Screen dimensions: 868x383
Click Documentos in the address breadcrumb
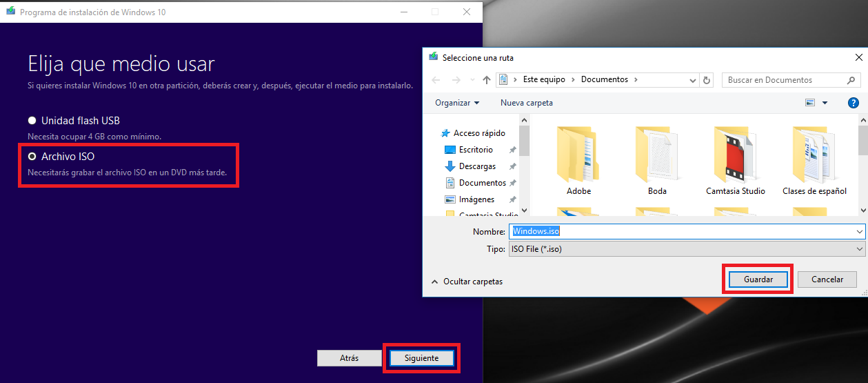(x=605, y=79)
